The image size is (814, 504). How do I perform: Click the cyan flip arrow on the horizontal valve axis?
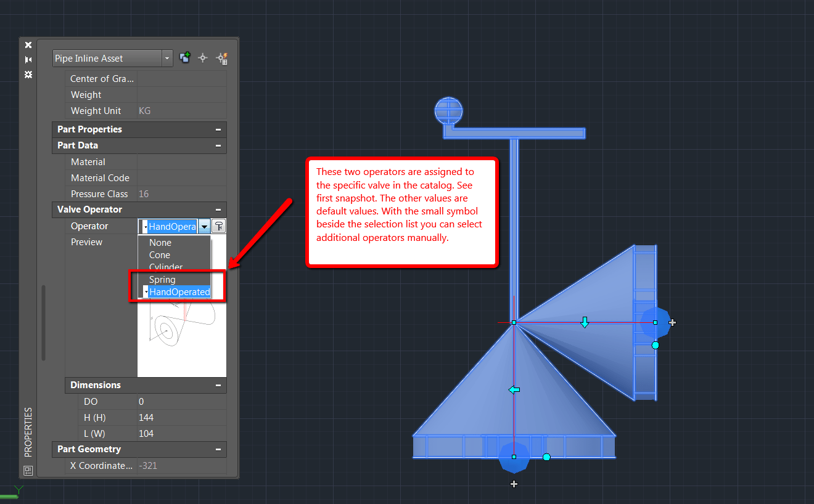pyautogui.click(x=585, y=322)
